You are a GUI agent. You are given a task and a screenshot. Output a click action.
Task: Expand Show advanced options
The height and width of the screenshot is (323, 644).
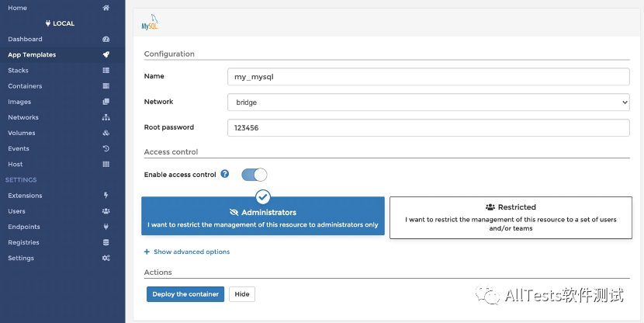click(192, 252)
